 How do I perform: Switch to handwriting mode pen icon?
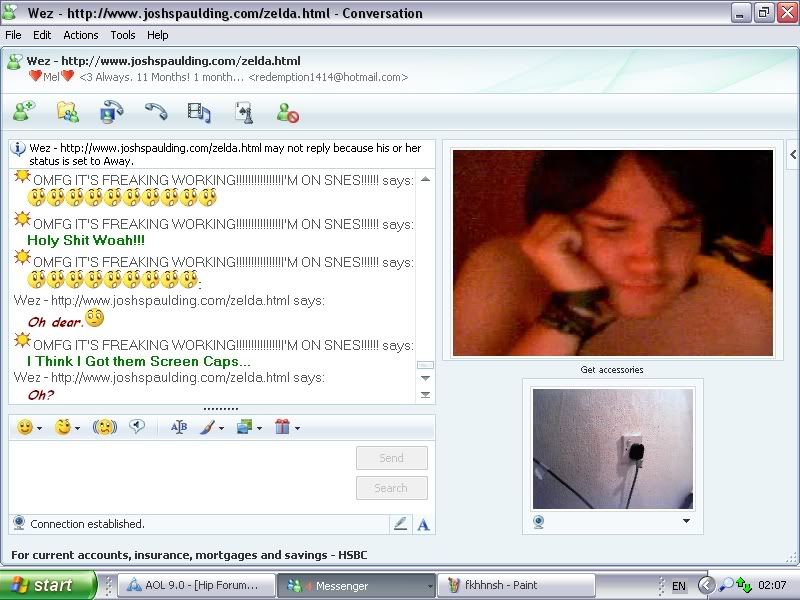[400, 523]
